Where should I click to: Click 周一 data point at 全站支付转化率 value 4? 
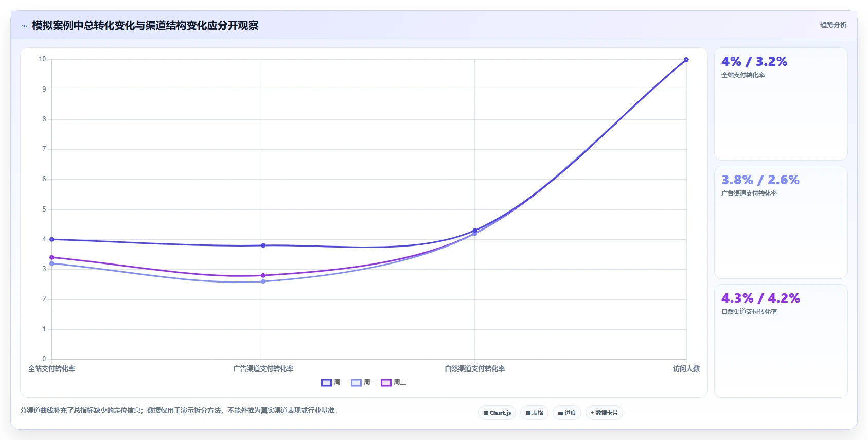51,239
